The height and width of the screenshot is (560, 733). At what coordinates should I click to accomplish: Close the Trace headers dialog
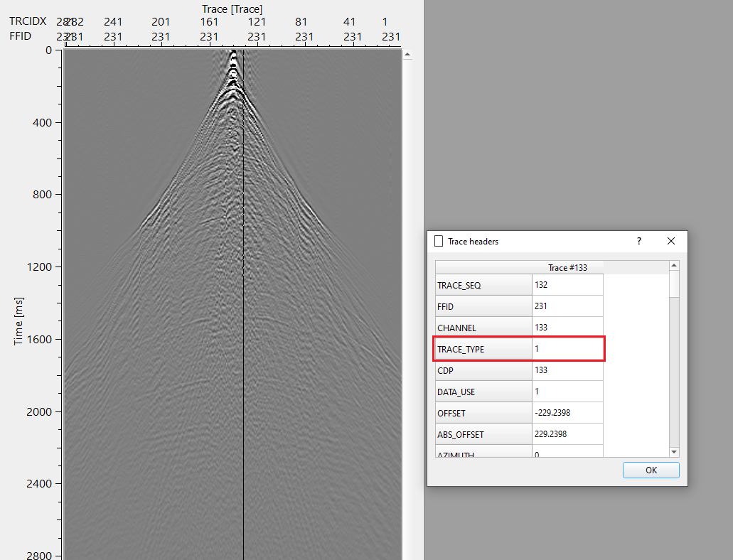[671, 241]
